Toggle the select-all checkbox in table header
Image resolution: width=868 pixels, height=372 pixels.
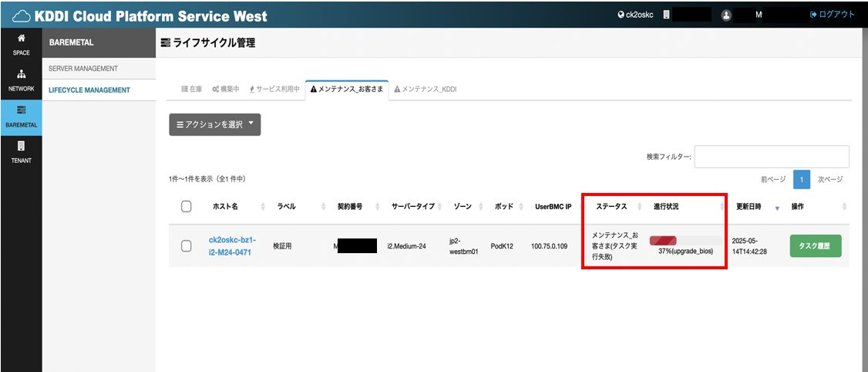[x=187, y=206]
